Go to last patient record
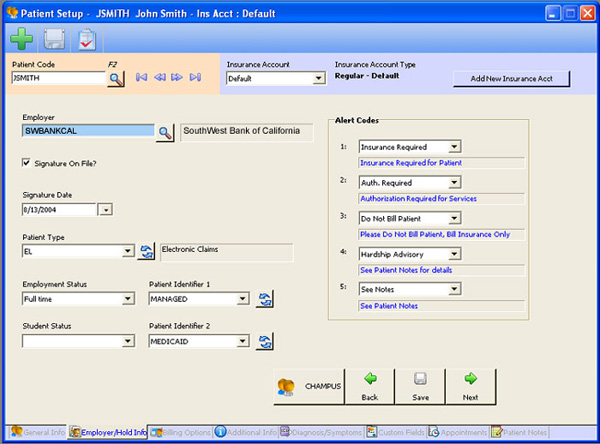 (195, 78)
